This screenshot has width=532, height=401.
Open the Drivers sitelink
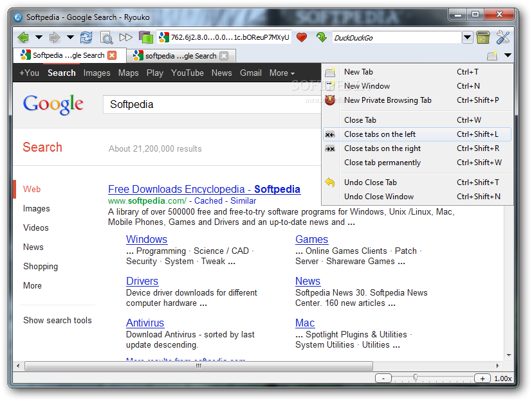pyautogui.click(x=142, y=281)
